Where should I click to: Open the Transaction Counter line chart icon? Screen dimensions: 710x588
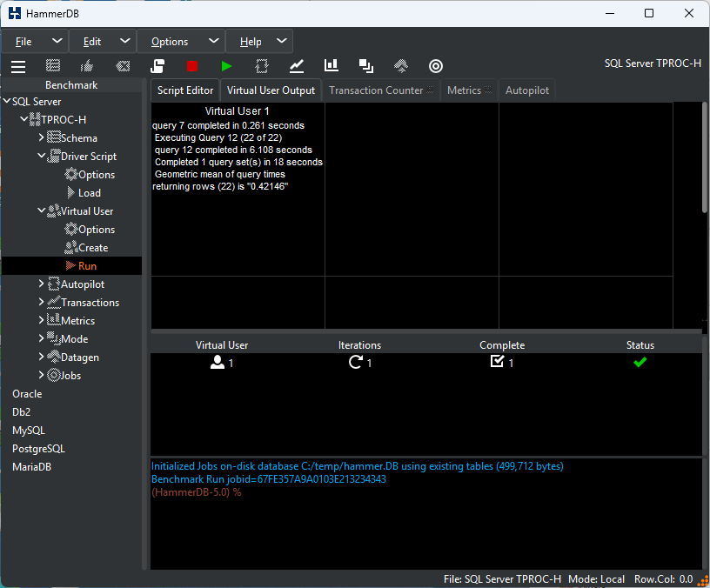click(297, 66)
